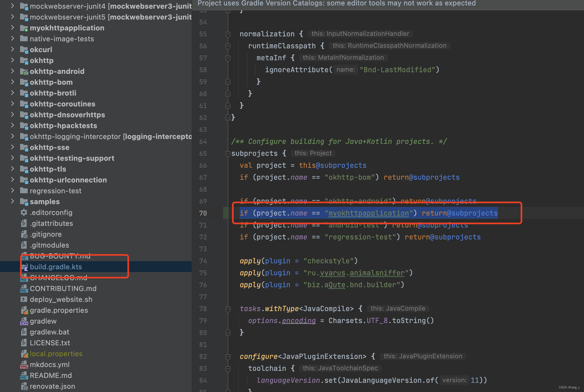Click the deploy_website.sh shell script icon
Viewport: 584px width, 392px height.
24,299
